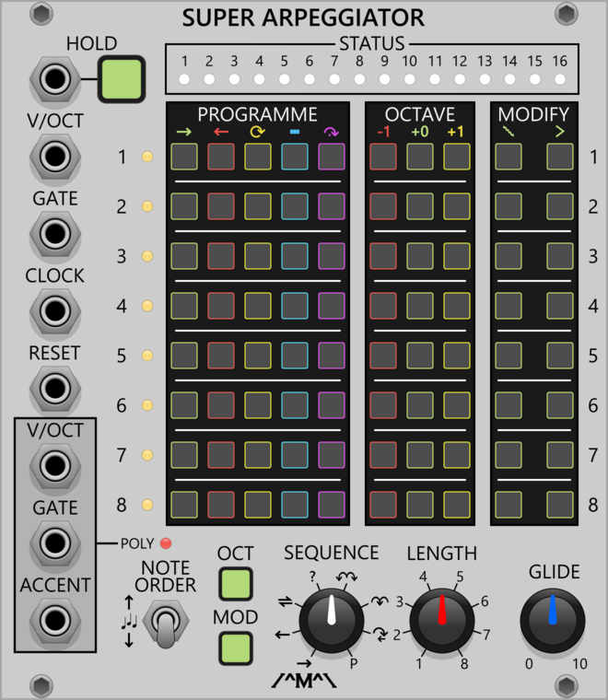Enable row 1 purple skip programme button
Image resolution: width=608 pixels, height=700 pixels.
[x=332, y=157]
